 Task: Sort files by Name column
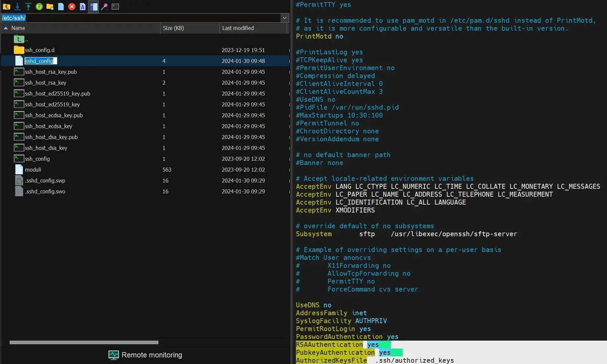(81, 28)
